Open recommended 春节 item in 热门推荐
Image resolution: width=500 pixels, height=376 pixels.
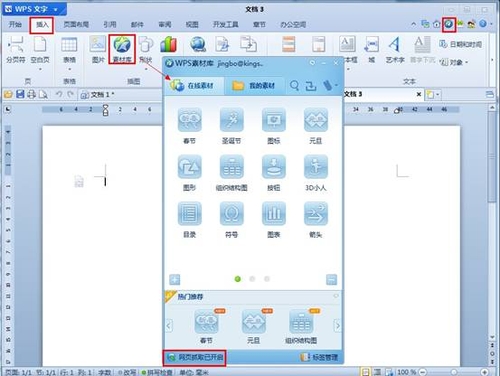click(206, 326)
